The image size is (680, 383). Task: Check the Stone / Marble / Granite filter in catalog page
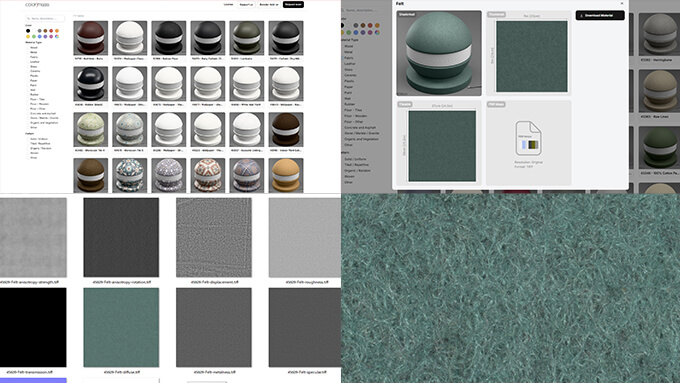tap(42, 118)
